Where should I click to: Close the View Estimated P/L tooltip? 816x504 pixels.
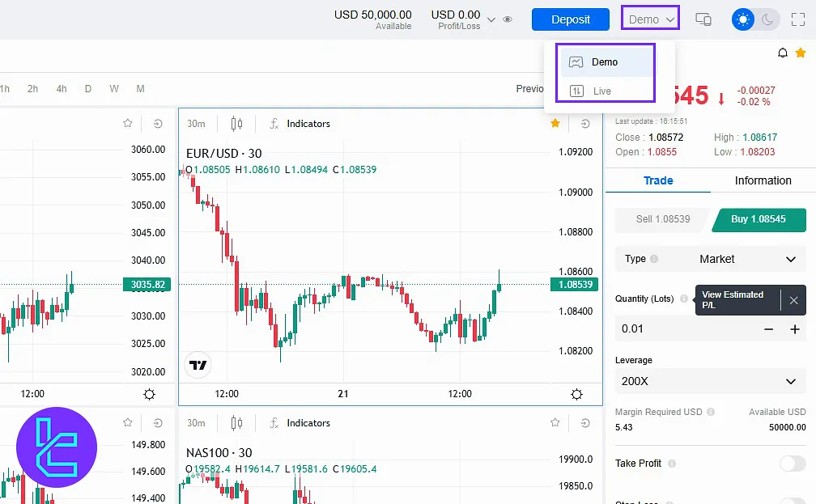click(x=793, y=300)
